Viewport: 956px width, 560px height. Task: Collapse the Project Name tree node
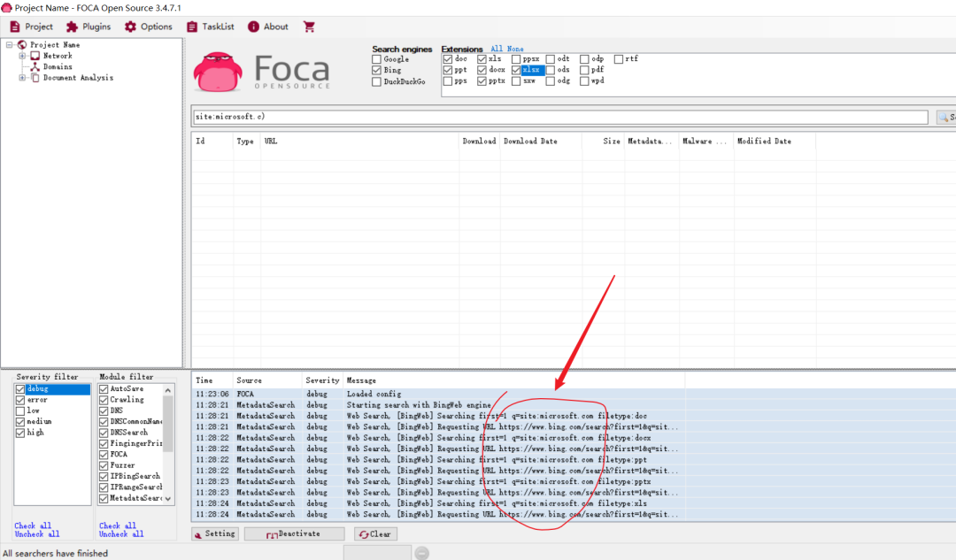(x=10, y=44)
